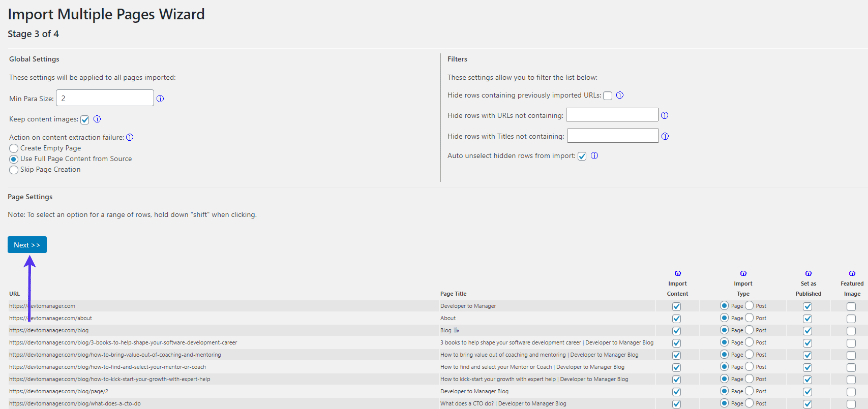Click info icon above Featured Image column
This screenshot has width=868, height=409.
(852, 273)
